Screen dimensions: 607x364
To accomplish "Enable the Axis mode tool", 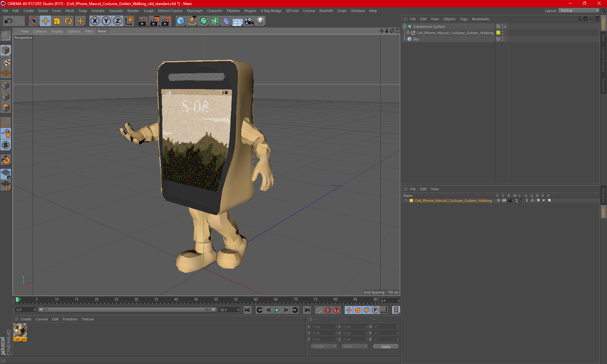I will tap(6, 122).
